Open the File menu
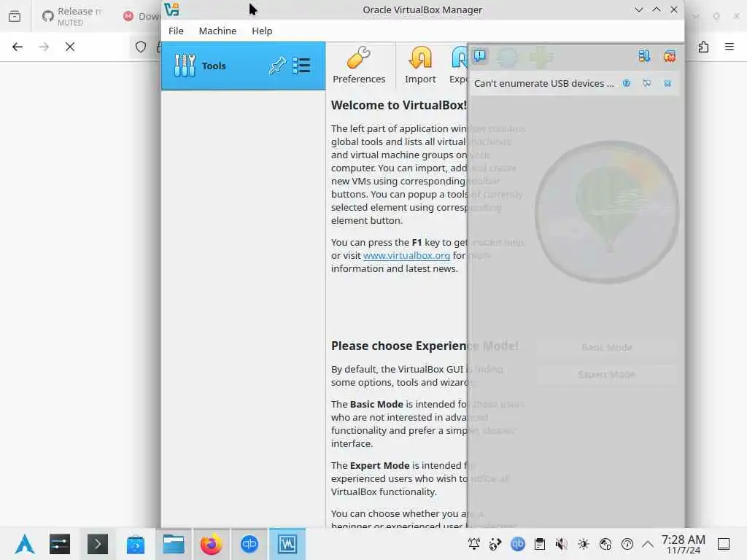 click(x=176, y=31)
